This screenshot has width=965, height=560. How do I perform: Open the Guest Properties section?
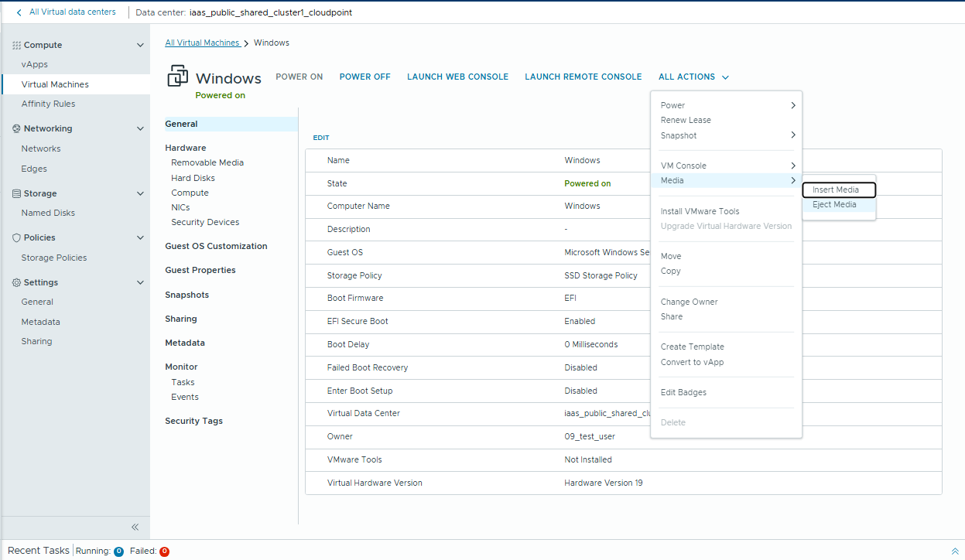[x=200, y=271]
